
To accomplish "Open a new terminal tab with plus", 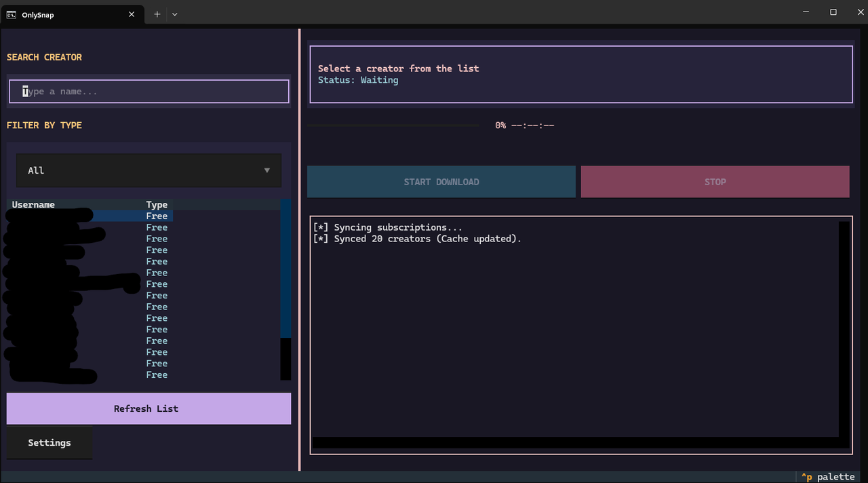I will (157, 14).
